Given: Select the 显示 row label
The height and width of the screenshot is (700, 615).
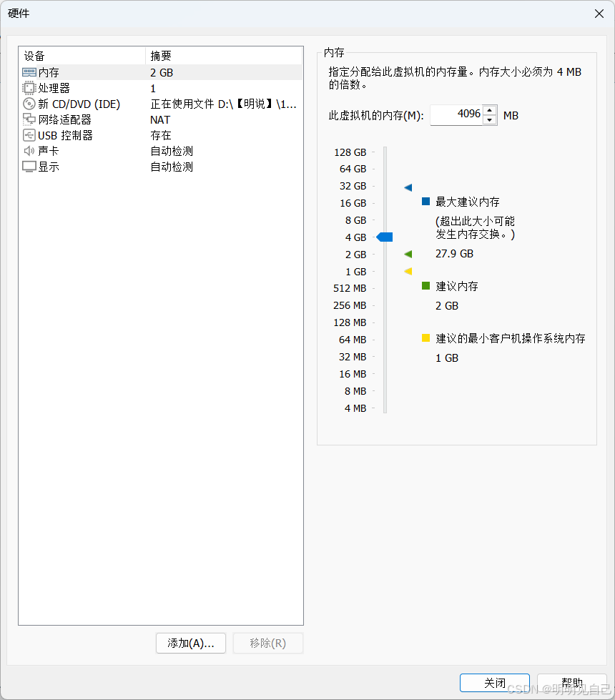Looking at the screenshot, I should tap(49, 167).
